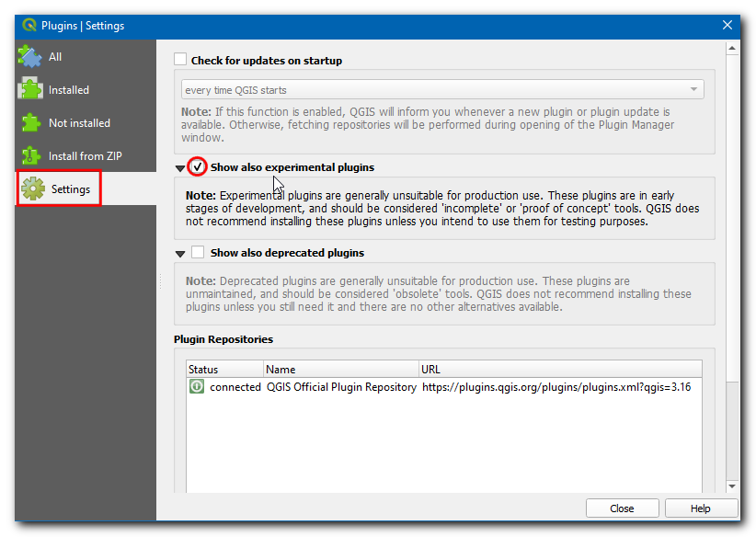Open the Install from ZIP tab label
Screen dimensions: 756x537
coord(85,156)
